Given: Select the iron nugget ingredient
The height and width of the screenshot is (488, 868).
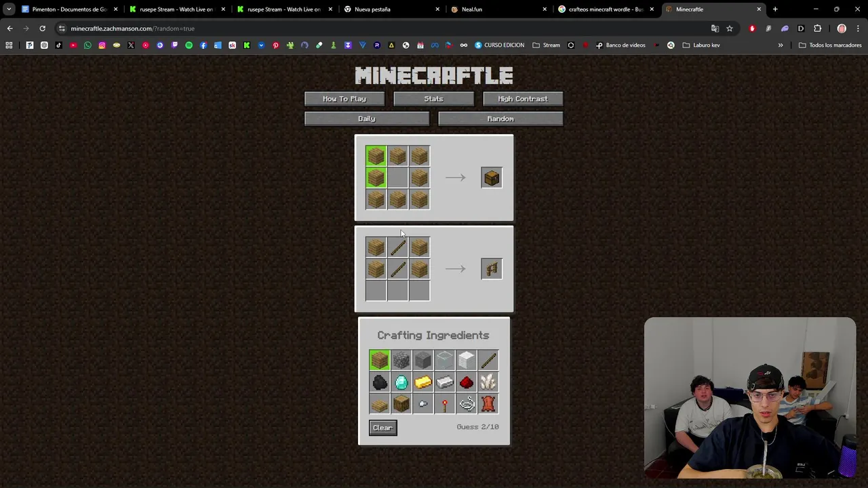Looking at the screenshot, I should click(x=422, y=405).
